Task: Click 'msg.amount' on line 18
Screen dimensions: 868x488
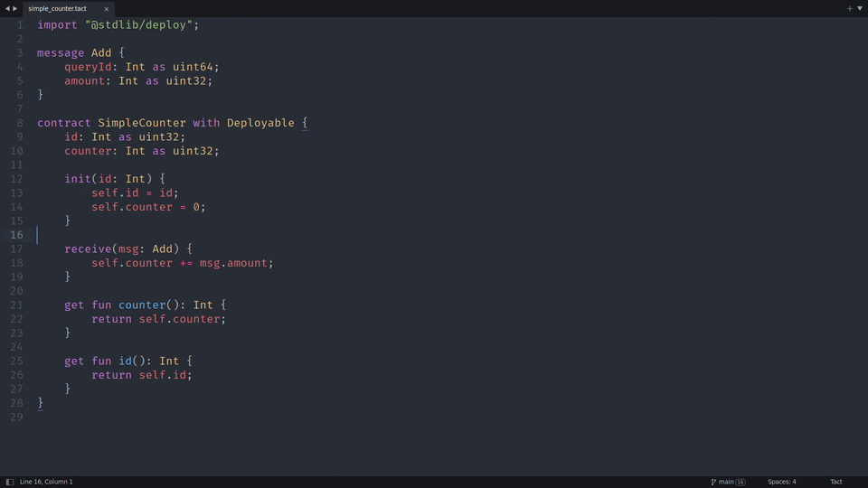Action: [x=233, y=263]
